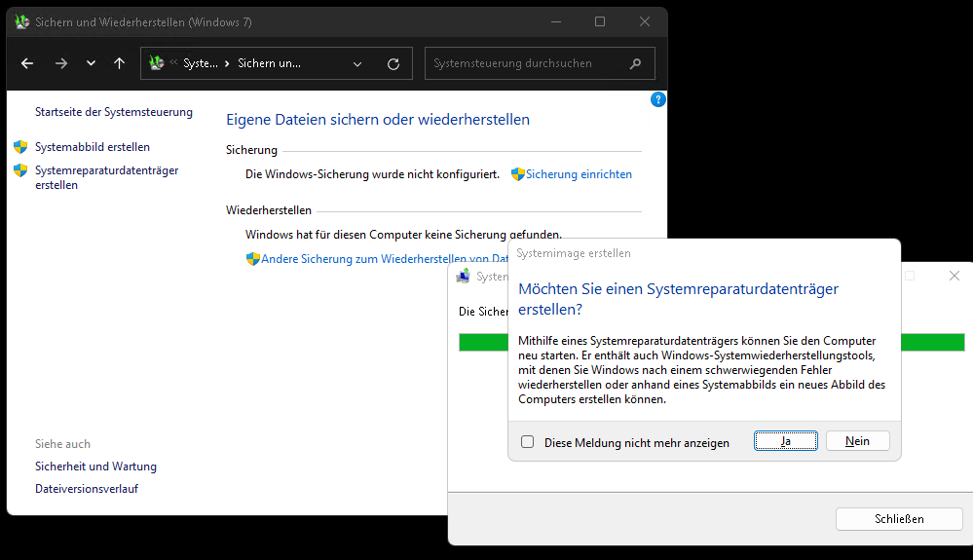Open Systemreparaturdatenträger erstellen link
Viewport: 973px width, 560px height.
(x=107, y=177)
